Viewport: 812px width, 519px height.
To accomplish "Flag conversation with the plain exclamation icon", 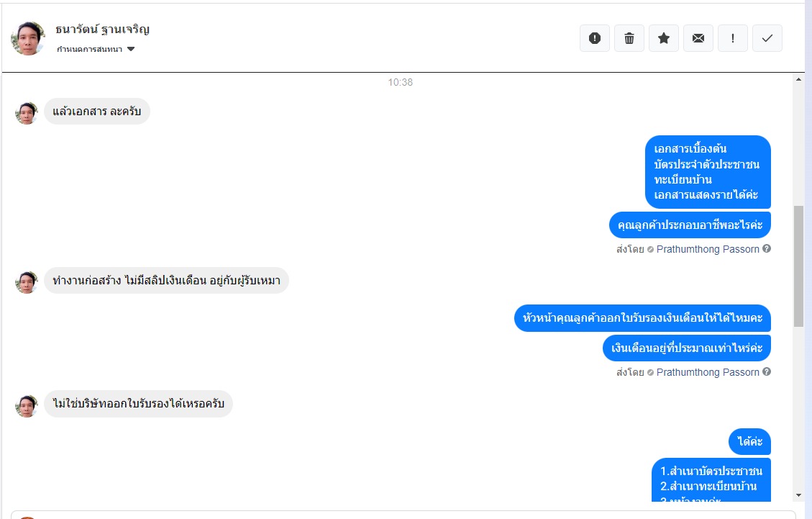I will [733, 38].
